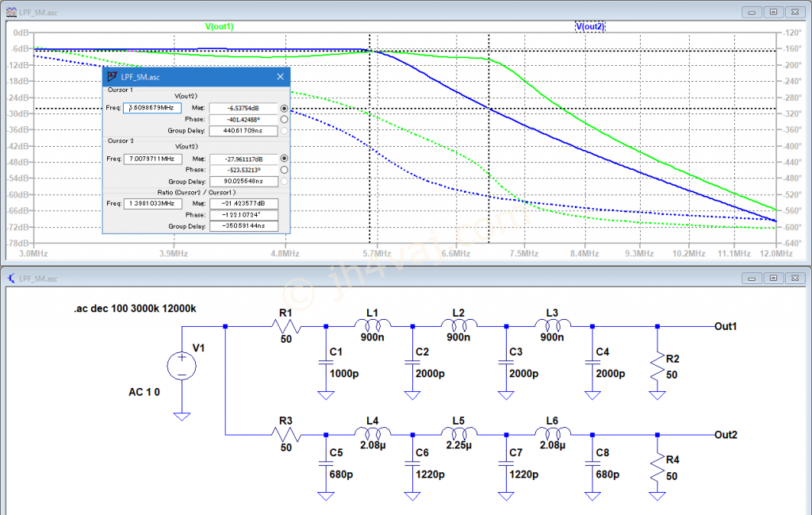Close the waveform plot window

795,12
